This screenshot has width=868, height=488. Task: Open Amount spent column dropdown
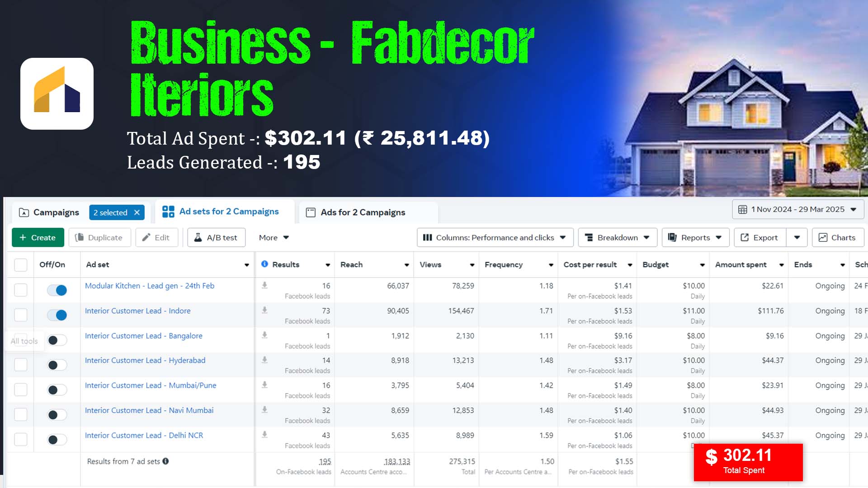pyautogui.click(x=781, y=265)
